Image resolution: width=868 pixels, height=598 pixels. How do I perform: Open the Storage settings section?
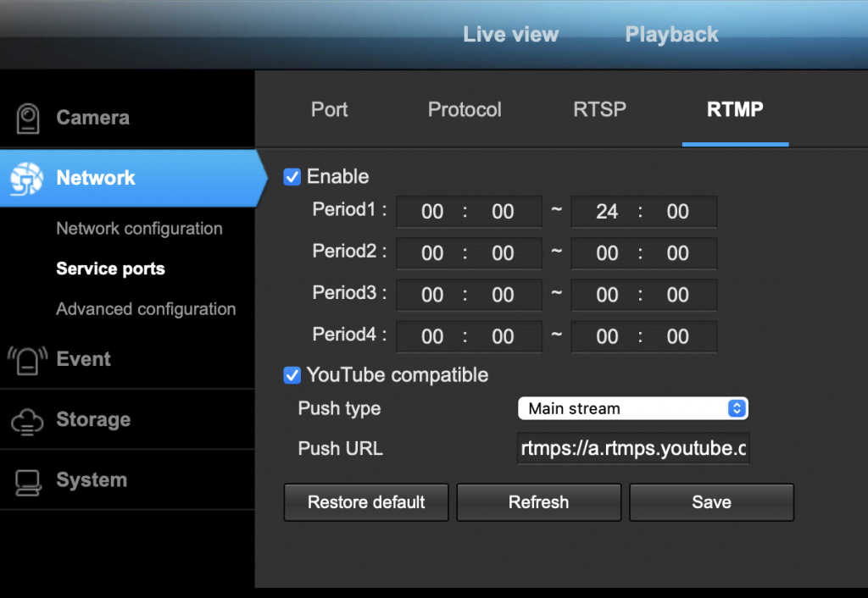[x=93, y=419]
